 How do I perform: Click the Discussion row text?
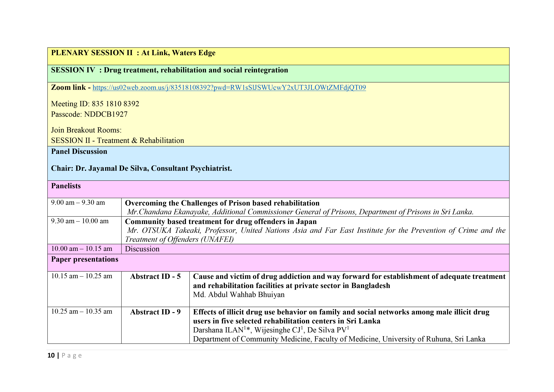click(x=142, y=249)
